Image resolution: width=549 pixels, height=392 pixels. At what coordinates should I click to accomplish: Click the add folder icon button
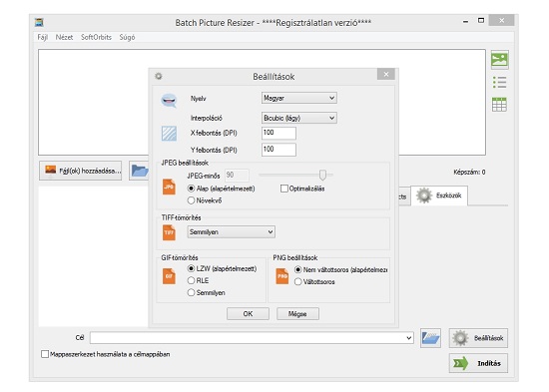[139, 171]
